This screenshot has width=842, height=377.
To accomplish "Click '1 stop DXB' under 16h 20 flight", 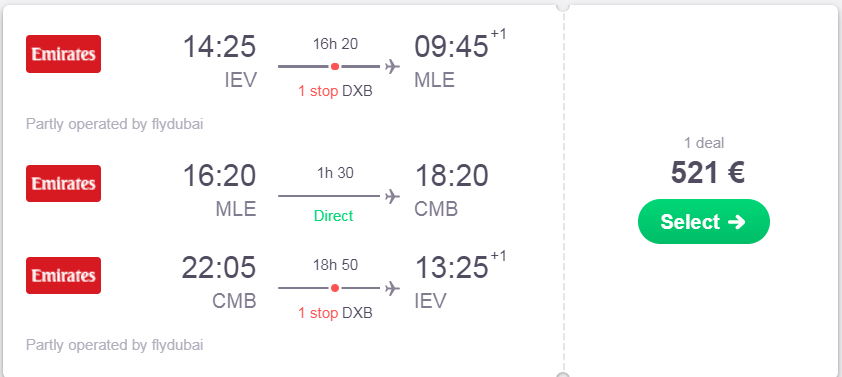I will point(335,91).
